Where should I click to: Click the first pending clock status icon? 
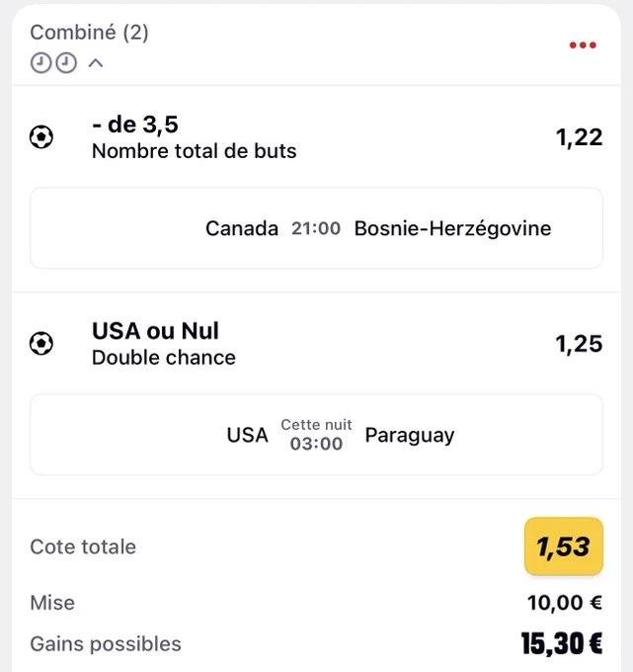click(x=40, y=63)
